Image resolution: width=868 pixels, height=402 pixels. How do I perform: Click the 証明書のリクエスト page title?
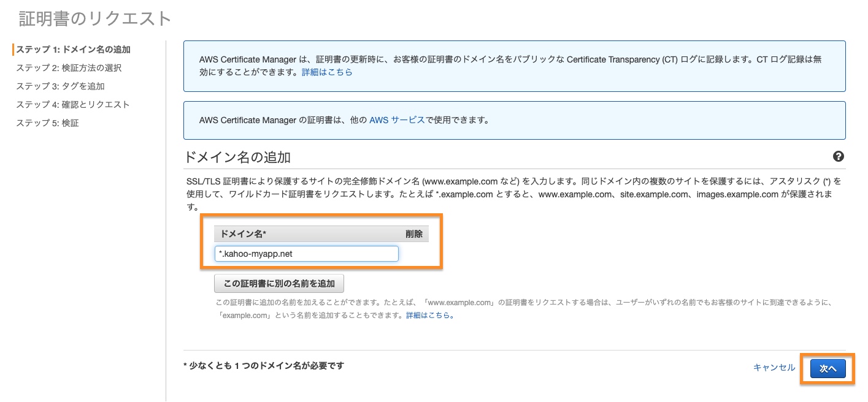tap(95, 18)
